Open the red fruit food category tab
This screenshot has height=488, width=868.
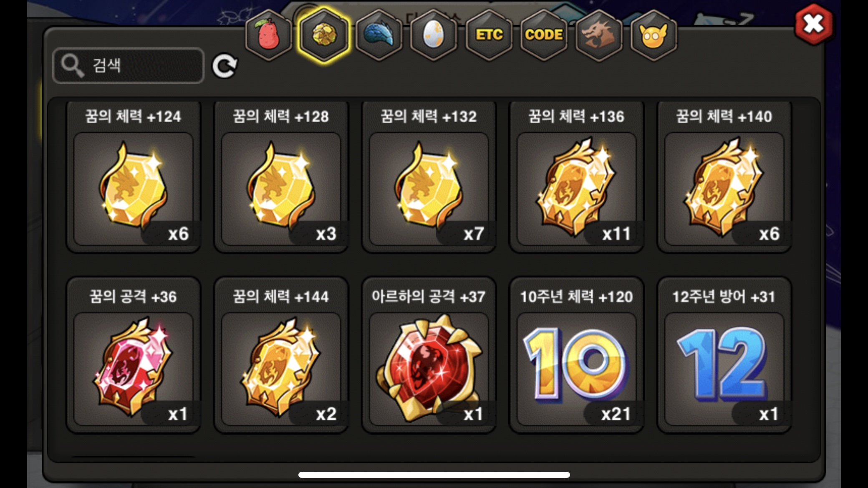coord(269,35)
